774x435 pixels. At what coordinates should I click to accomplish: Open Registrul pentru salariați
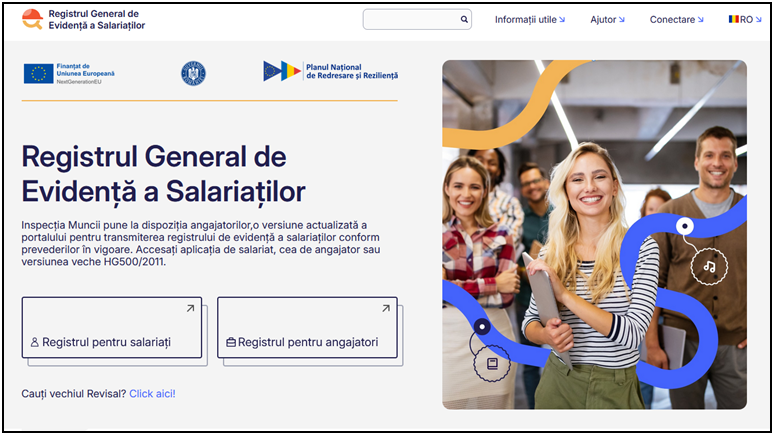pos(112,327)
